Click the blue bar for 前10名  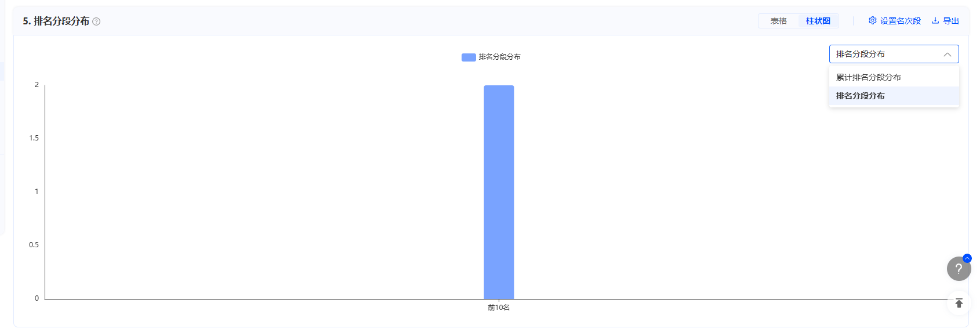499,192
